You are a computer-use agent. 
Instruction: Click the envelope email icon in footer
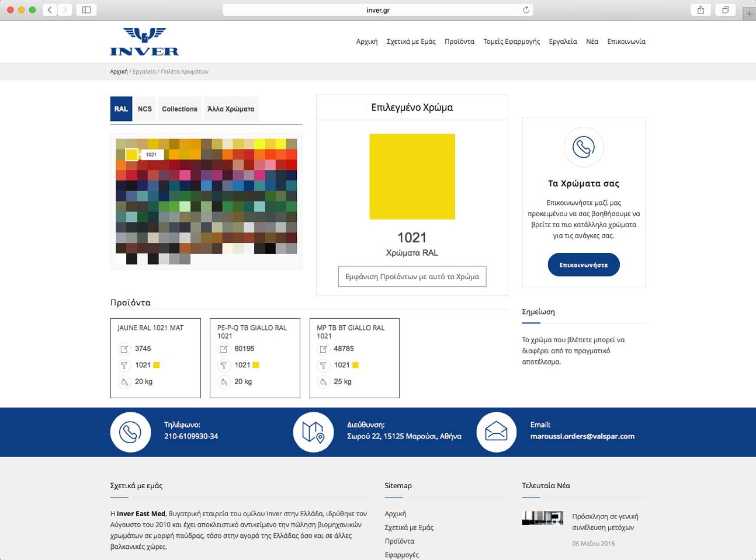(497, 432)
